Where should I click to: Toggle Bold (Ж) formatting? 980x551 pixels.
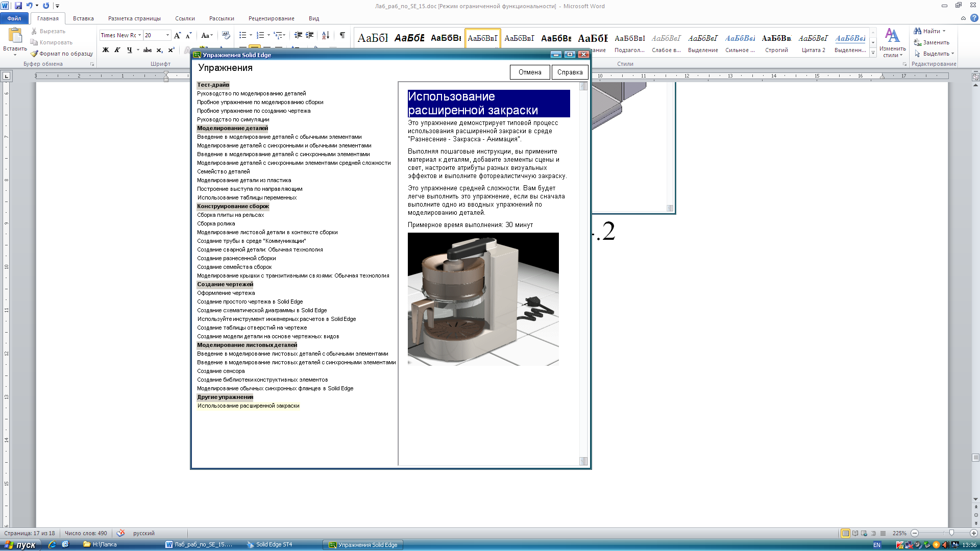click(106, 49)
